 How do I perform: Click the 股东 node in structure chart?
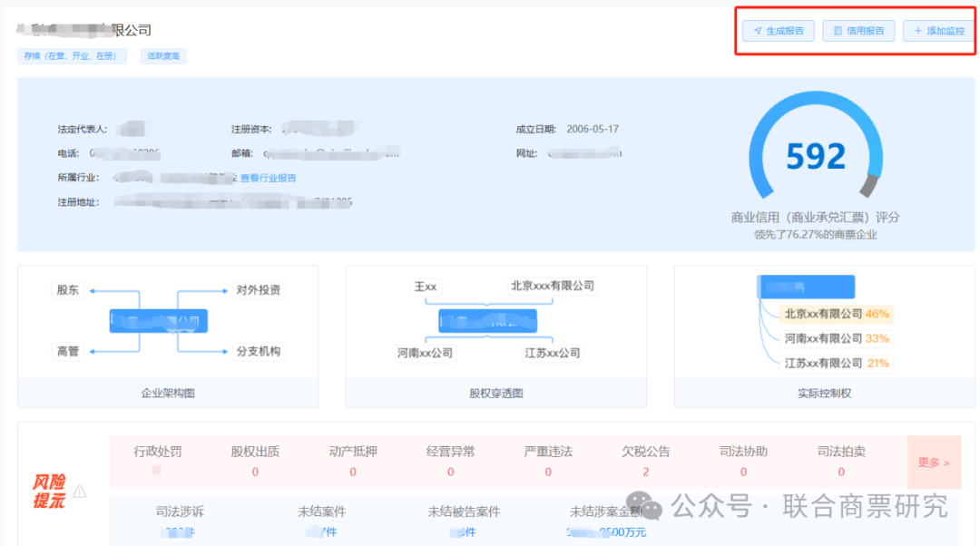(x=68, y=290)
